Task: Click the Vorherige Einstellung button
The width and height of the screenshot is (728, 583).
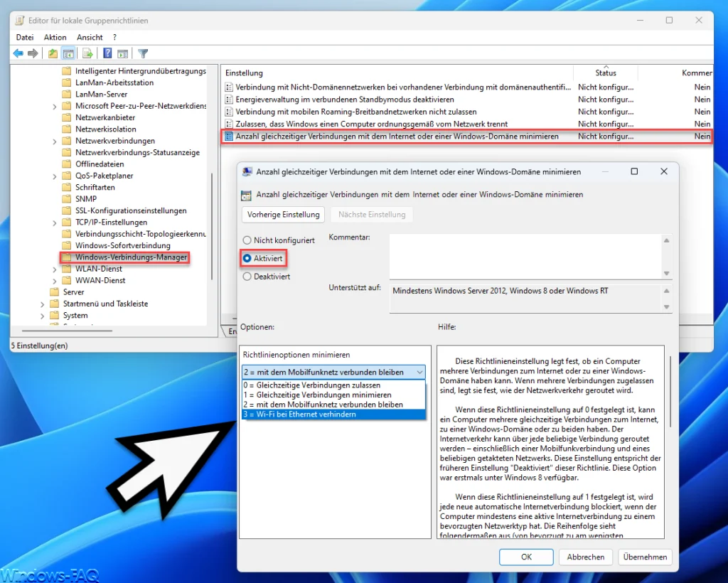Action: click(x=283, y=215)
